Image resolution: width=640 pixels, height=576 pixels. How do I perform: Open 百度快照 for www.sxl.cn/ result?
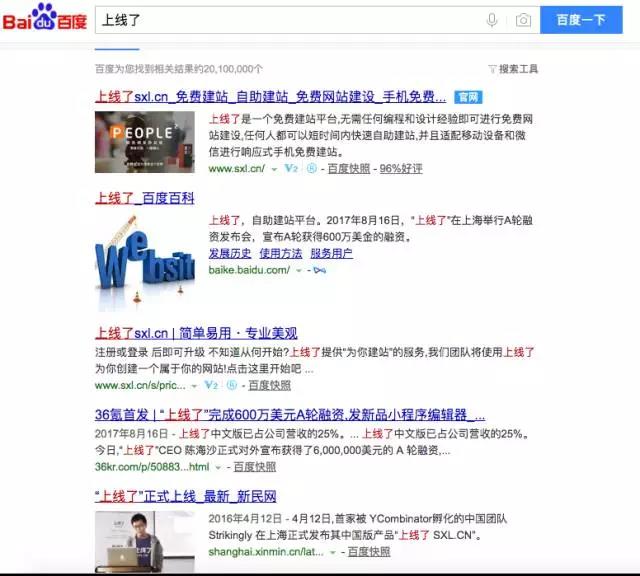(x=349, y=168)
